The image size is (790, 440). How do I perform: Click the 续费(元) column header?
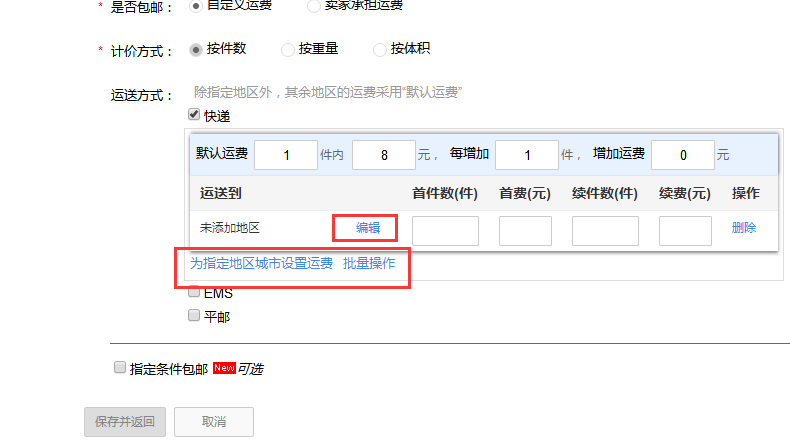point(685,193)
